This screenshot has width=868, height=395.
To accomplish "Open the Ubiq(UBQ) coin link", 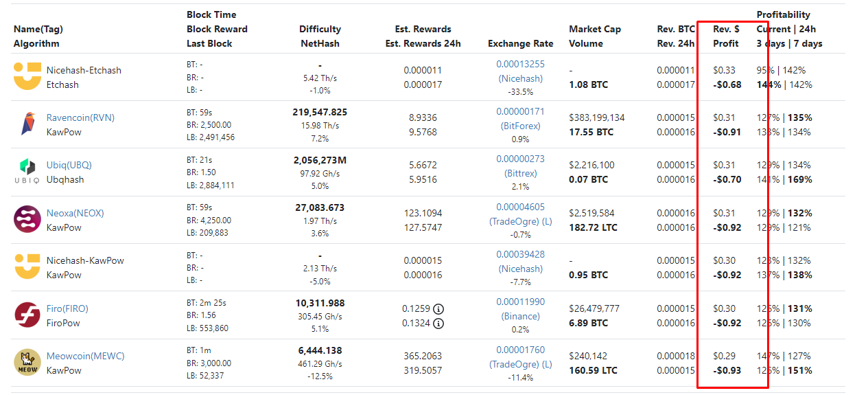I will (69, 165).
